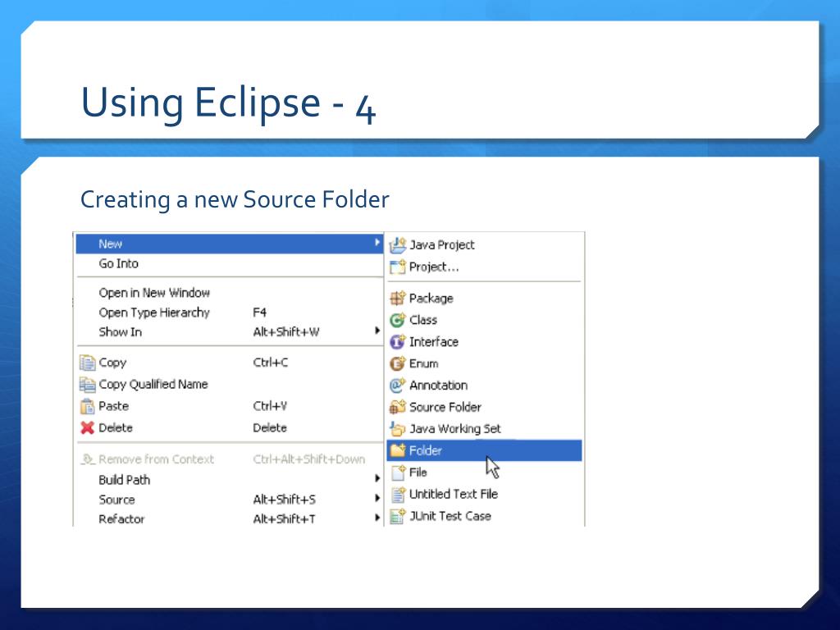Select Untitled Text File entry
The height and width of the screenshot is (630, 840).
coord(484,494)
